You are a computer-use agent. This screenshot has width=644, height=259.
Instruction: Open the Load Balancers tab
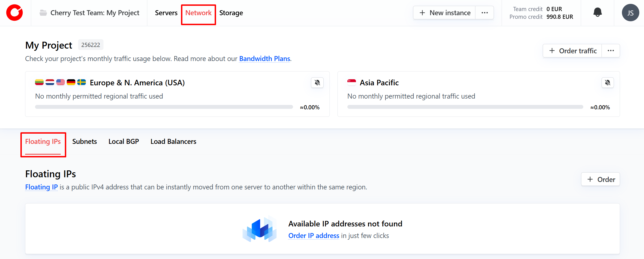coord(173,142)
